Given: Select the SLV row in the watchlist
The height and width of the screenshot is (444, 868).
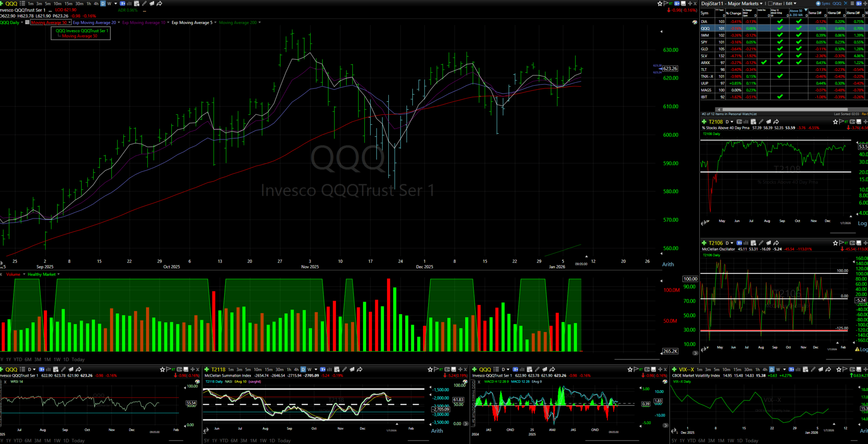Looking at the screenshot, I should click(x=783, y=56).
